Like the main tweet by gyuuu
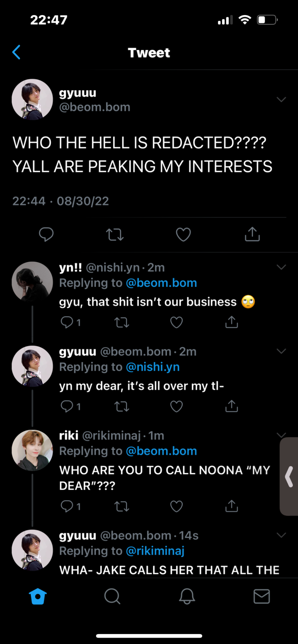The image size is (298, 644). tap(183, 234)
